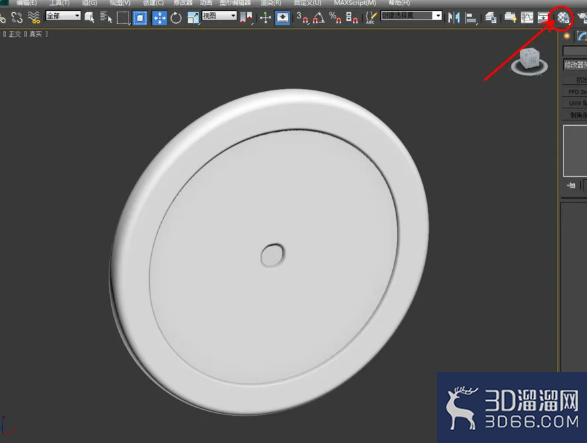
Task: Open the Edit (E) menu
Action: coord(27,3)
